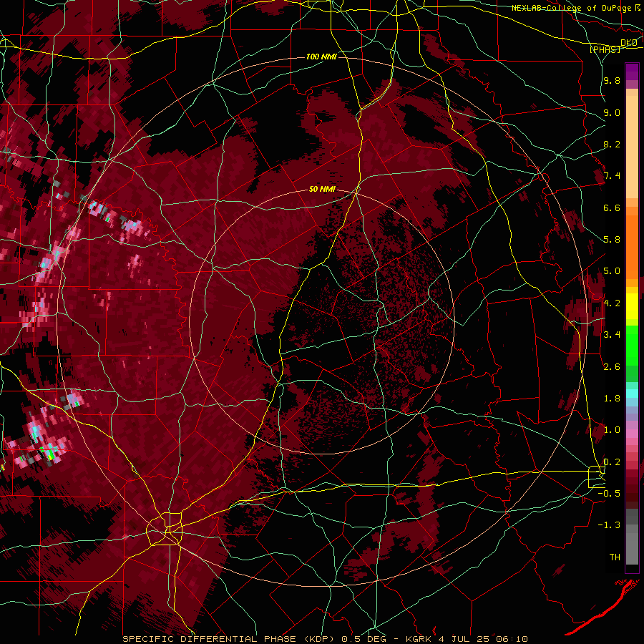Screen dimensions: 644x644
Task: Click the 3.4 value on the scale
Action: (612, 335)
